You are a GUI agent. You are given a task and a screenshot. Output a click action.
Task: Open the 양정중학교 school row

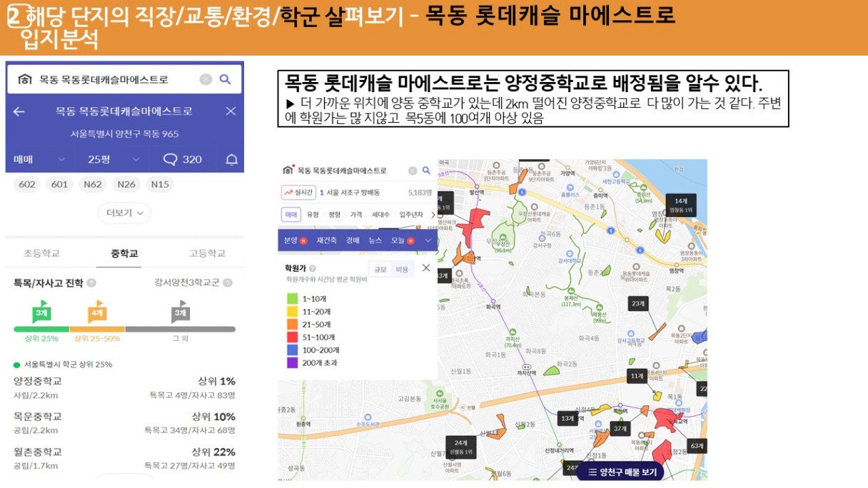124,387
